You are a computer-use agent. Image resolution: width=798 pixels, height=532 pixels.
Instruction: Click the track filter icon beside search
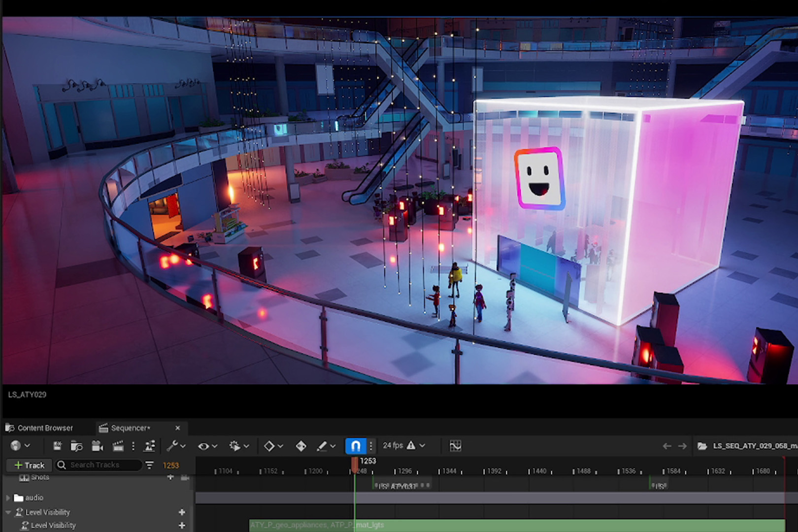(x=149, y=465)
